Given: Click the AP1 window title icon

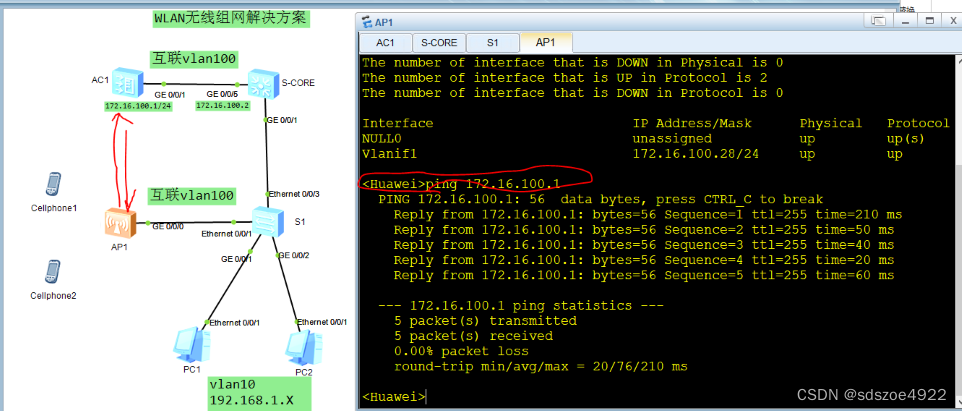Looking at the screenshot, I should (367, 23).
